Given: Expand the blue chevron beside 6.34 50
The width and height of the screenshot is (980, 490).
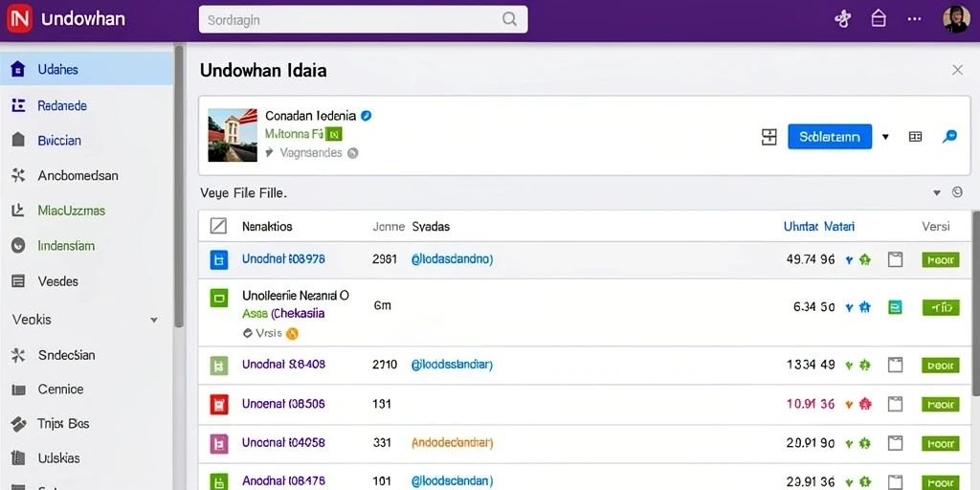Looking at the screenshot, I should click(x=849, y=307).
